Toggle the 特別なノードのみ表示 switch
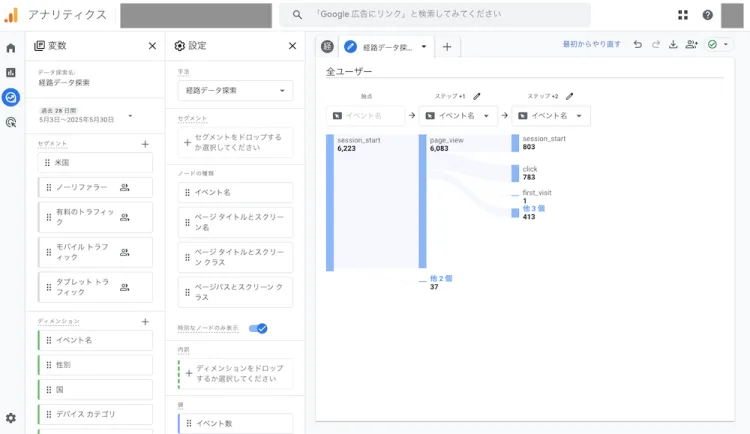 [x=258, y=328]
